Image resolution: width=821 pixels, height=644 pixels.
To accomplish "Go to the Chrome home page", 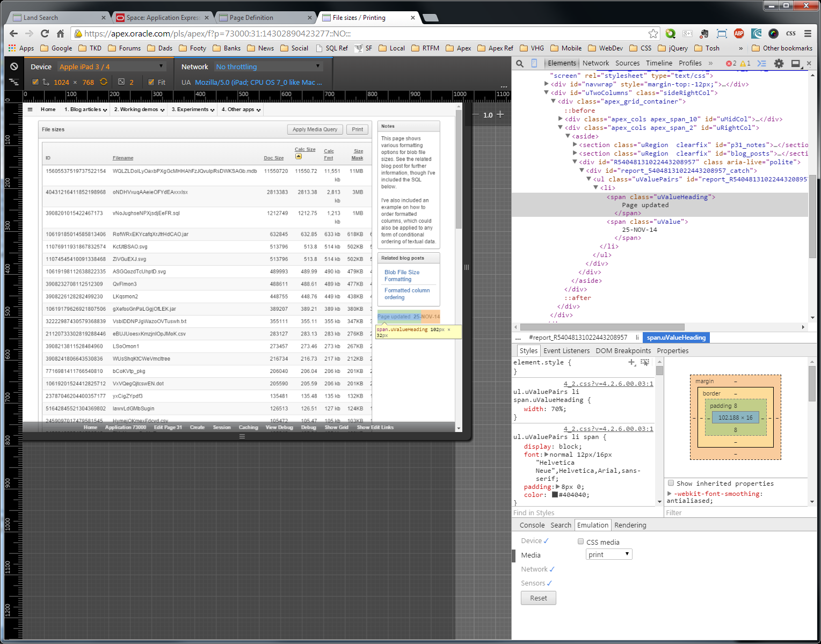I will (x=61, y=33).
